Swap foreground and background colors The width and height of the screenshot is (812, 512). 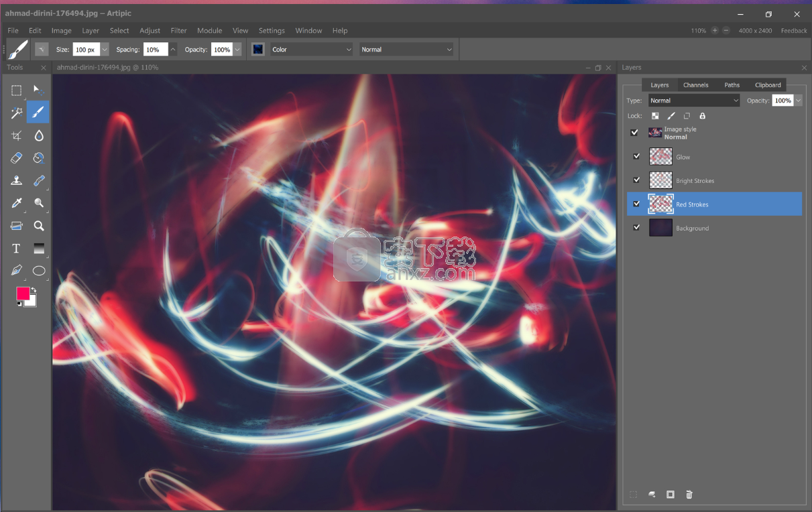coord(34,290)
